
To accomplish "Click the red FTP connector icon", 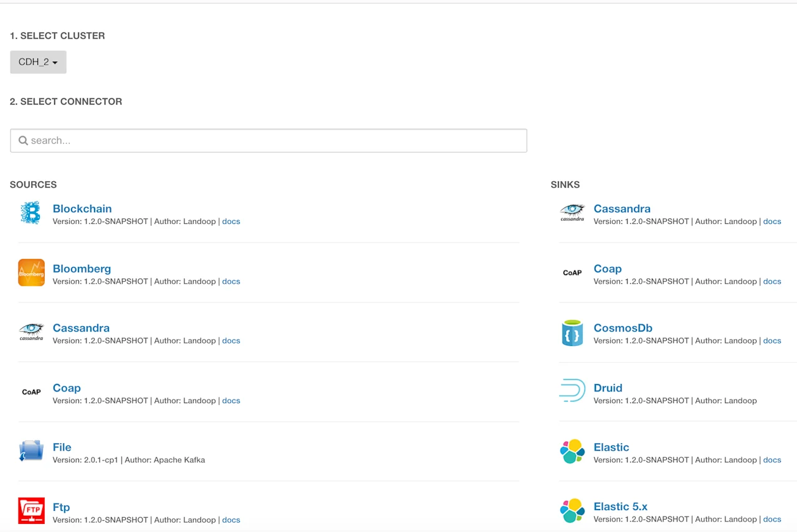I will pos(31,511).
